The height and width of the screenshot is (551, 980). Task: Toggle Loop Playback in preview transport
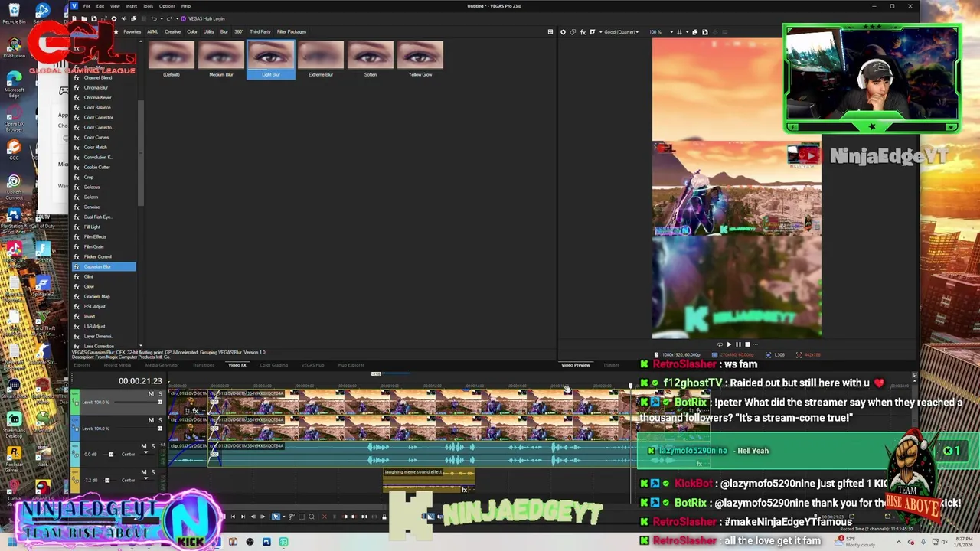pos(720,344)
